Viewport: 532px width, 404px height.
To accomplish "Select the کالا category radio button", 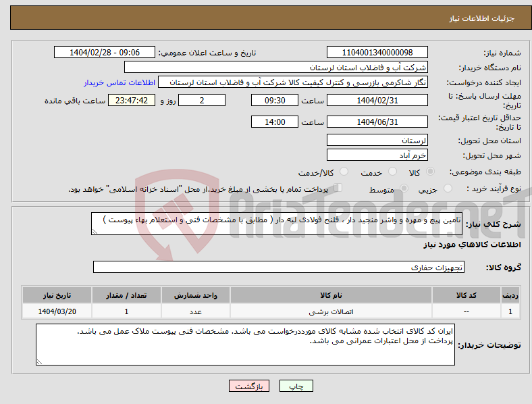I will (x=430, y=172).
